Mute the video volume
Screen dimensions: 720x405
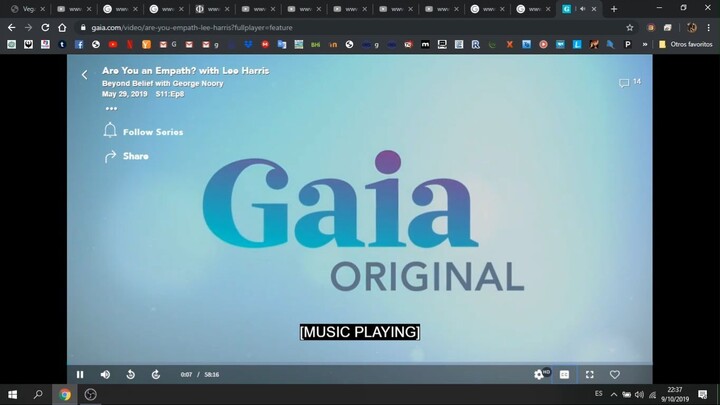105,375
